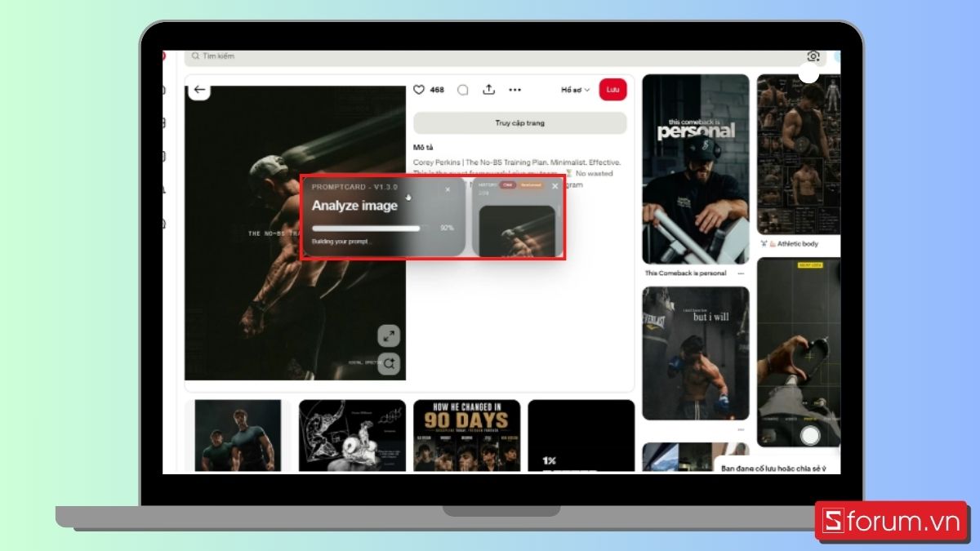Open camera search in the search bar
The image size is (980, 551).
813,56
